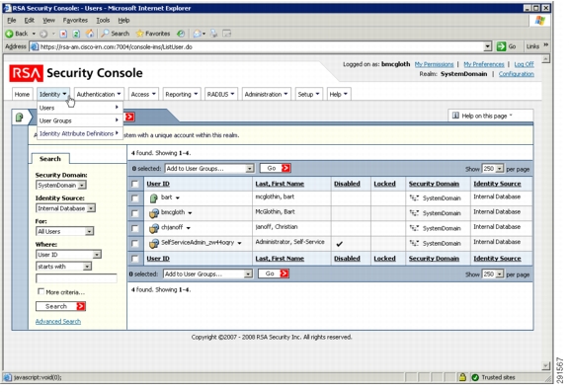Open the Identity Source dropdown

tap(65, 208)
